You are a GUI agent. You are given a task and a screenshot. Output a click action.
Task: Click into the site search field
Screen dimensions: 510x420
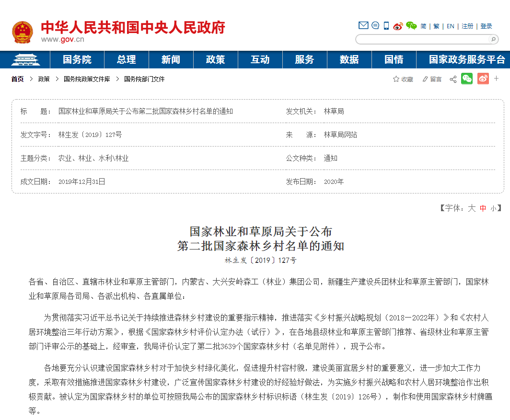423,39
